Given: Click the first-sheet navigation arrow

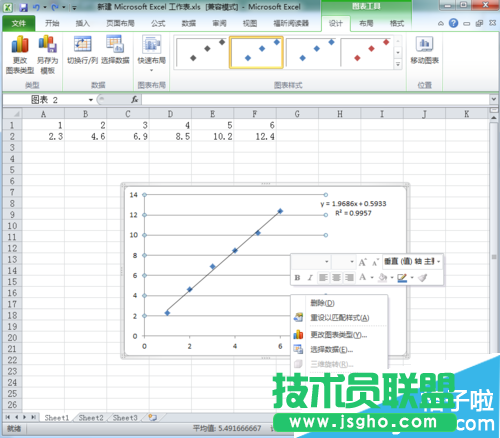Looking at the screenshot, I should pos(8,417).
